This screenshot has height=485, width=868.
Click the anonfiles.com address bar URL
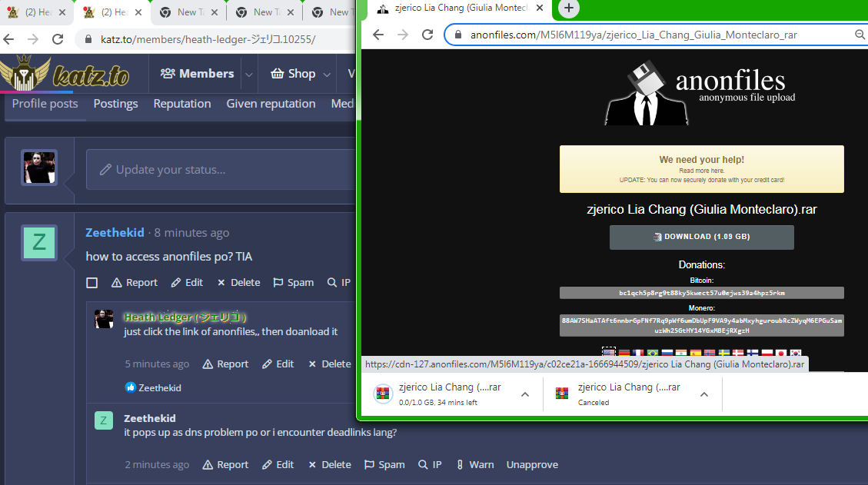click(x=634, y=35)
